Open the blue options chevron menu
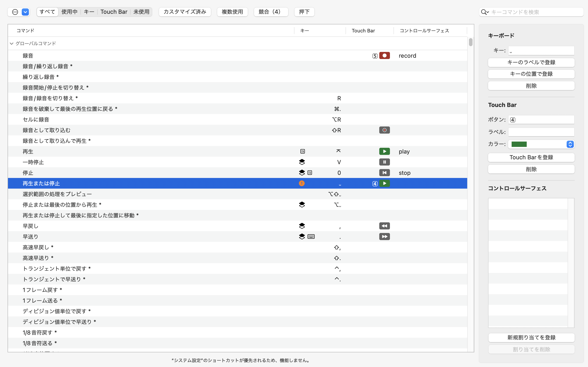The width and height of the screenshot is (588, 367). (25, 12)
